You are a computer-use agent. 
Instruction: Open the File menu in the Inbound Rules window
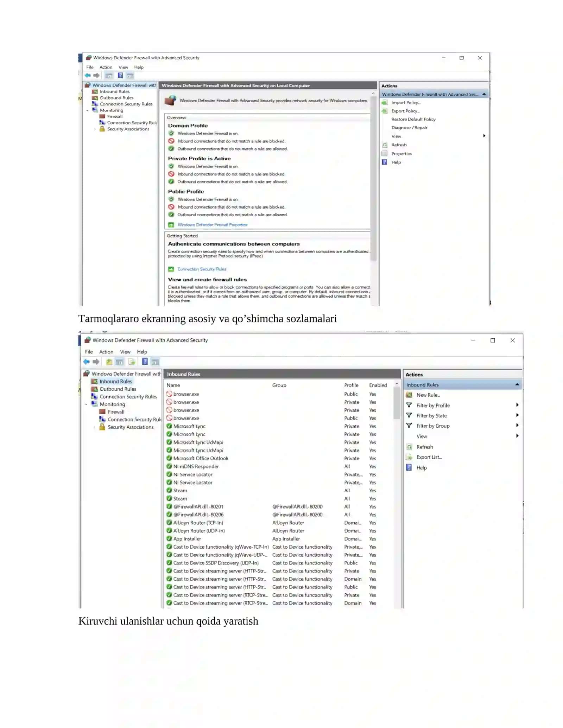coord(89,352)
